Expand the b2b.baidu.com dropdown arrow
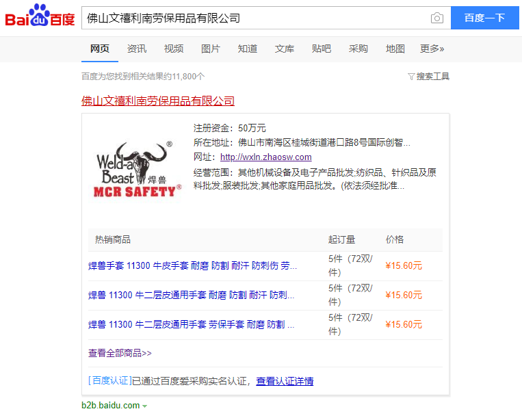 (x=144, y=406)
